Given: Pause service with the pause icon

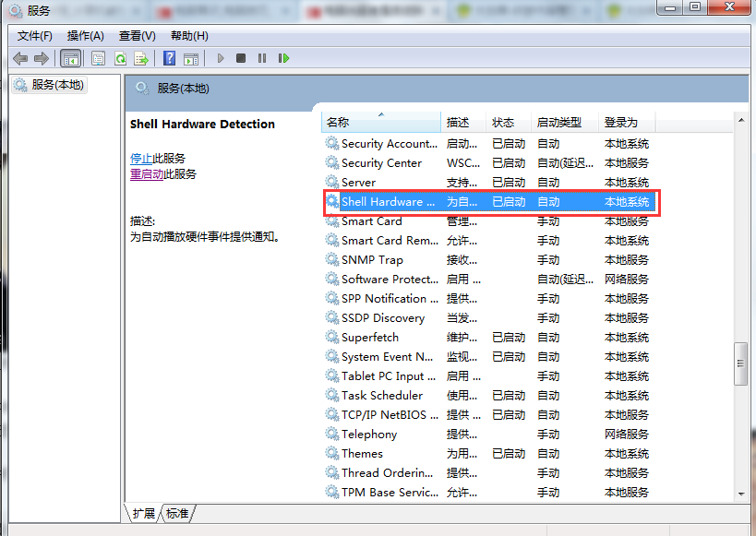Looking at the screenshot, I should tap(262, 58).
